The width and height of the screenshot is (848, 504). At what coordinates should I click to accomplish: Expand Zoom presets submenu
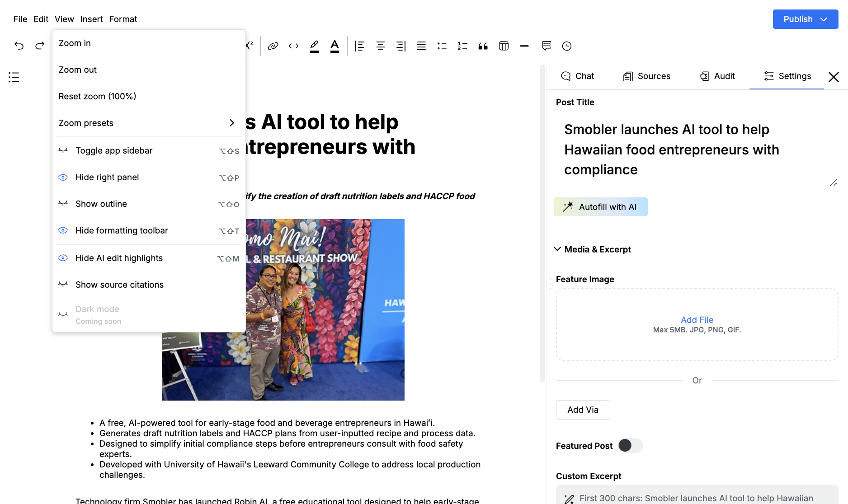(149, 123)
